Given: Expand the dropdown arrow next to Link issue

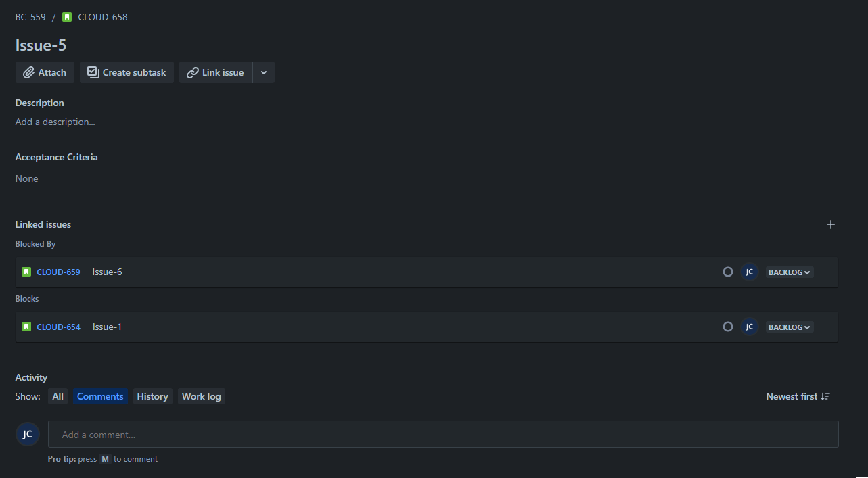Looking at the screenshot, I should [263, 72].
